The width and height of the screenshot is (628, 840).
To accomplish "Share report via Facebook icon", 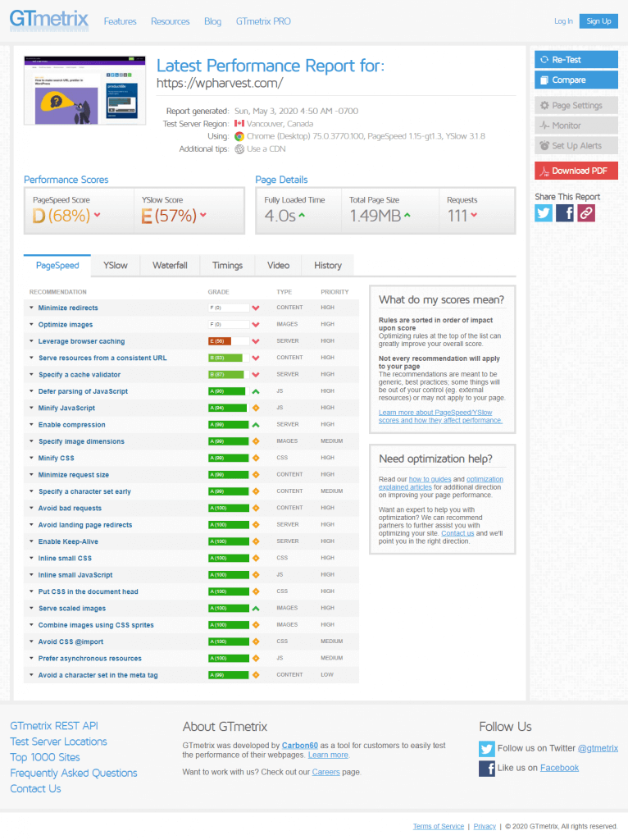I will pyautogui.click(x=565, y=213).
